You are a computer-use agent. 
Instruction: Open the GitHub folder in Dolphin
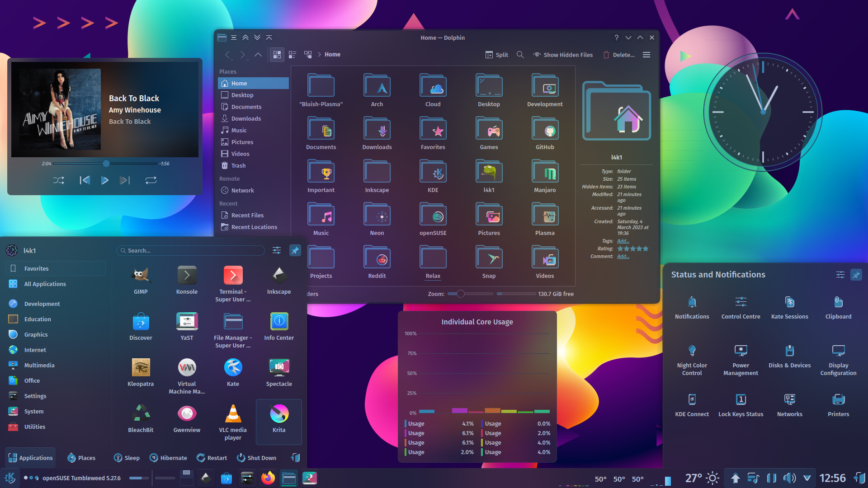click(x=545, y=133)
